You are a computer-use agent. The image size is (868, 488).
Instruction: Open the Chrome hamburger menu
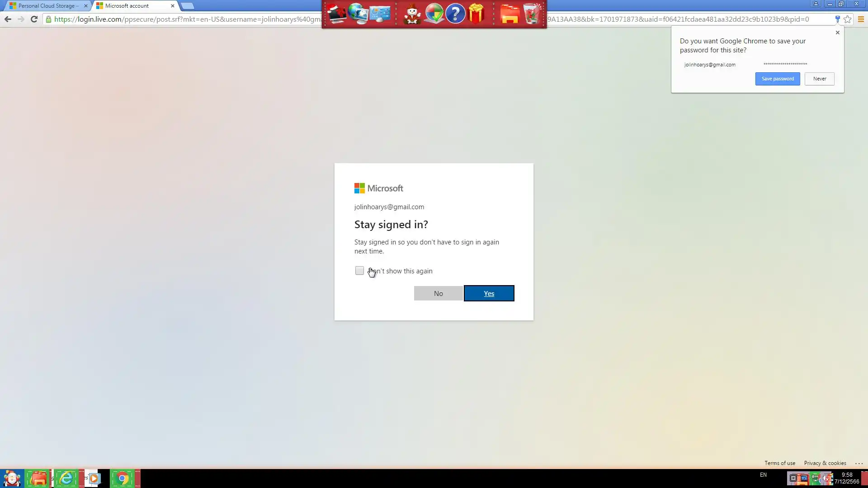861,19
